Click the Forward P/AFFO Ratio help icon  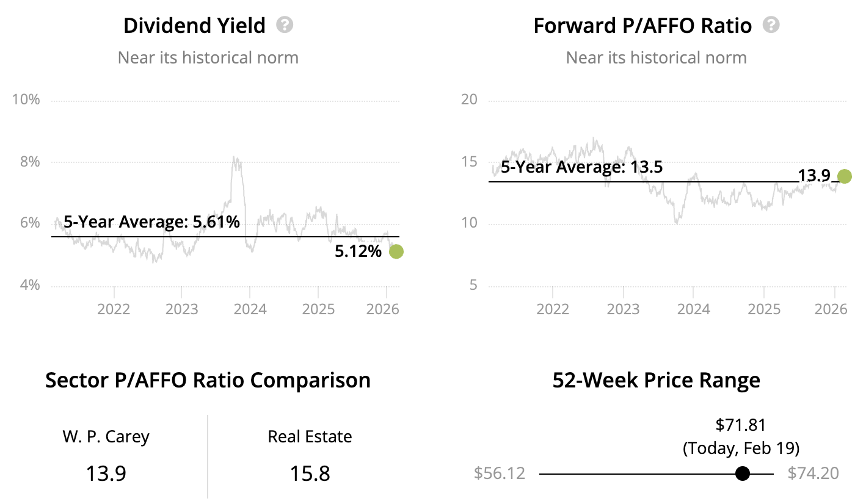coord(771,25)
